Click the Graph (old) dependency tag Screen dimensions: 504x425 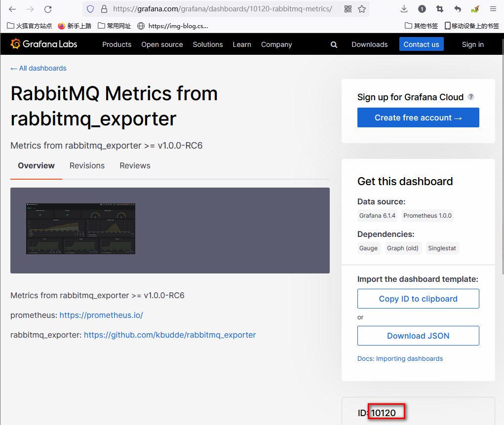pyautogui.click(x=403, y=248)
